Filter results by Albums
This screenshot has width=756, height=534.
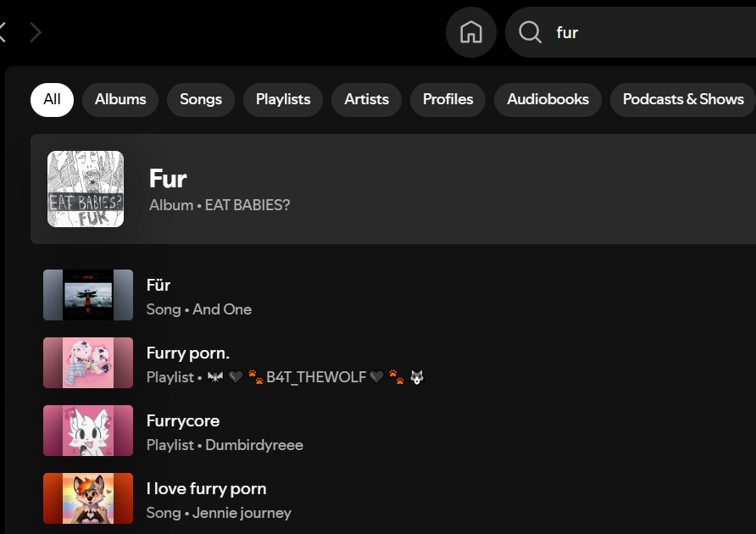coord(120,100)
